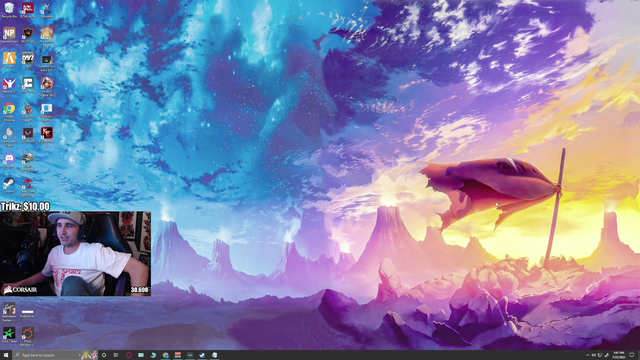Open the Killing Floor 2 desktop shortcut
Screen dimensions: 640x360
(x=47, y=134)
